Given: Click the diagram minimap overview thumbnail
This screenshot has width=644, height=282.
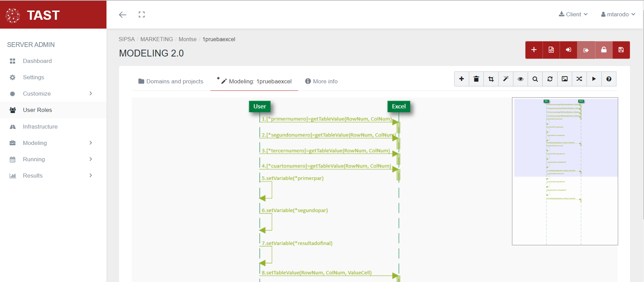Looking at the screenshot, I should (565, 171).
